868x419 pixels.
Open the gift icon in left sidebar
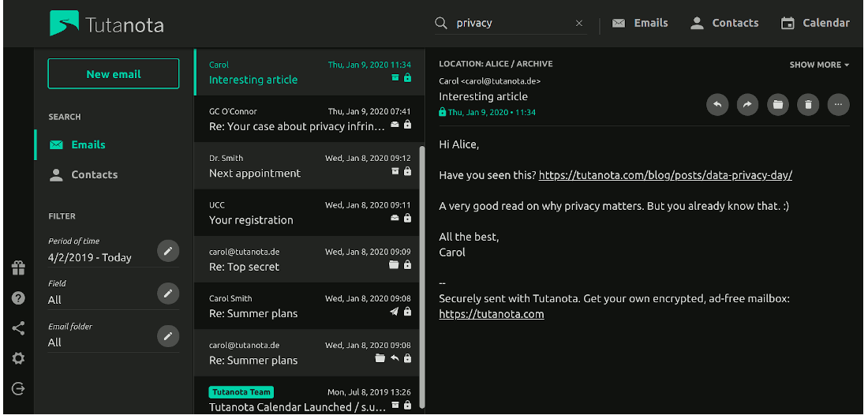(x=18, y=268)
